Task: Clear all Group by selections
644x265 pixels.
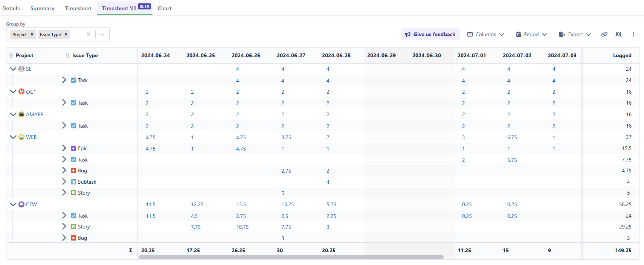Action: tap(89, 34)
